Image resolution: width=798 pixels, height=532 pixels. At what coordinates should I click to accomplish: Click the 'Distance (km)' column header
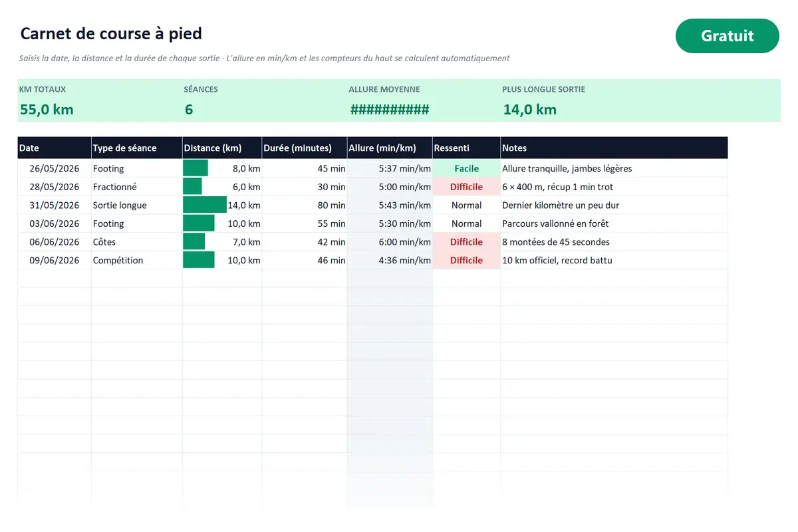pyautogui.click(x=222, y=148)
